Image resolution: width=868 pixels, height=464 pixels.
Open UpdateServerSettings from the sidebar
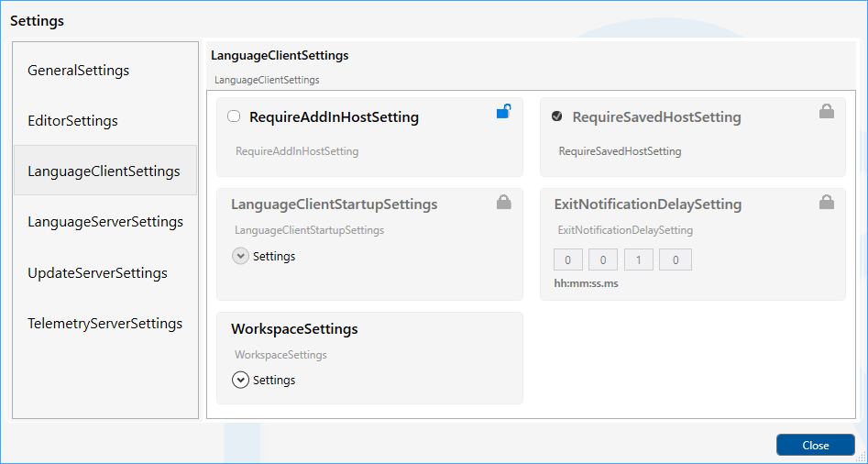[x=97, y=273]
